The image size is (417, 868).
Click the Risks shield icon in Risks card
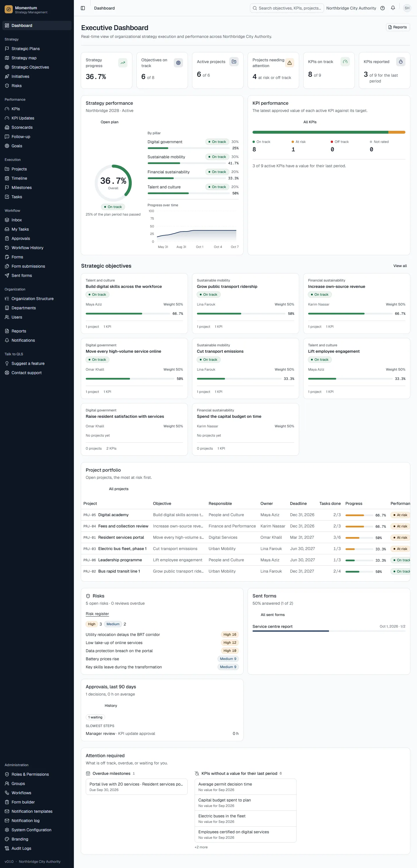[x=88, y=596]
